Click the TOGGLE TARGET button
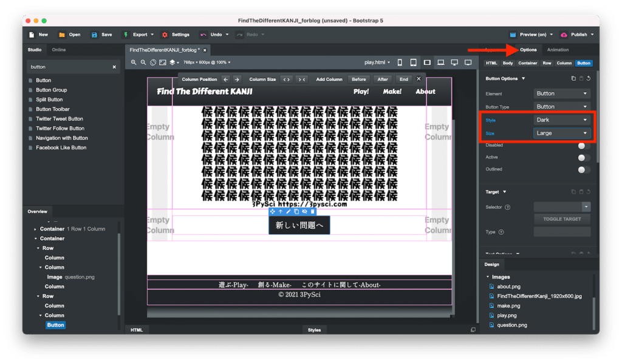The image size is (622, 364). coord(562,219)
